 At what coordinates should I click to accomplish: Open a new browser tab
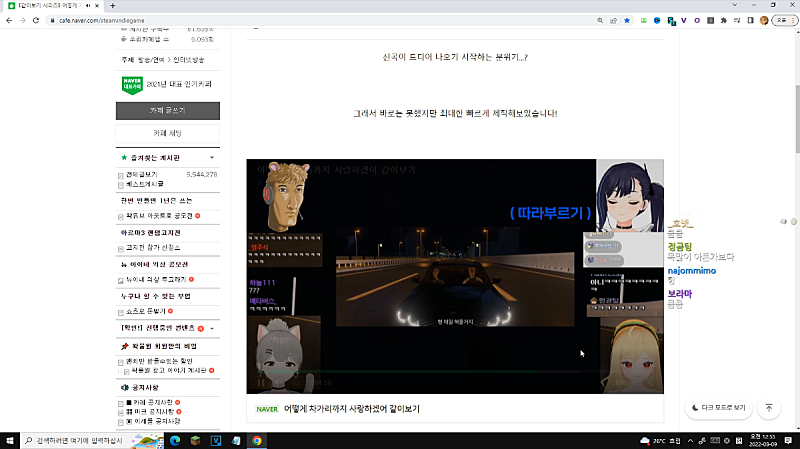(x=112, y=5)
